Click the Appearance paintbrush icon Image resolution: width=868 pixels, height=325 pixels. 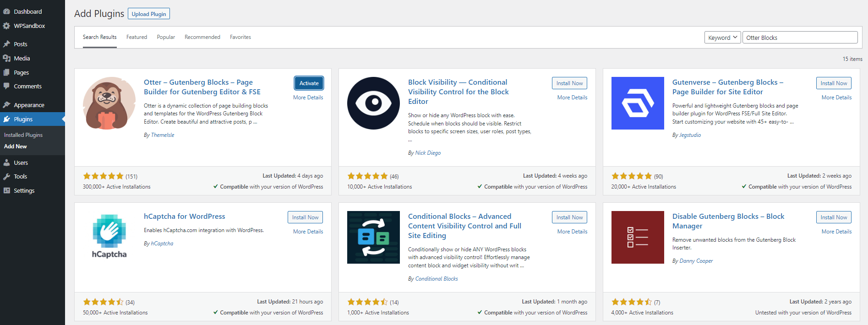pyautogui.click(x=6, y=105)
